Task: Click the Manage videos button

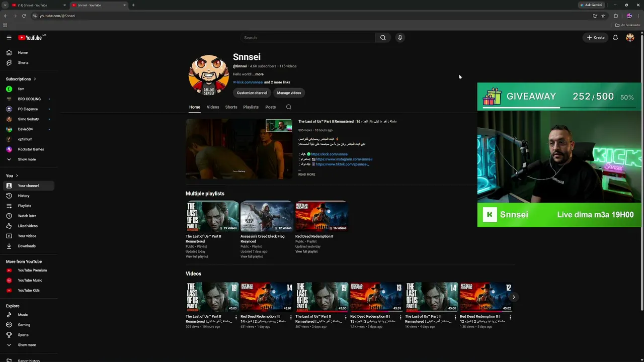Action: point(289,93)
